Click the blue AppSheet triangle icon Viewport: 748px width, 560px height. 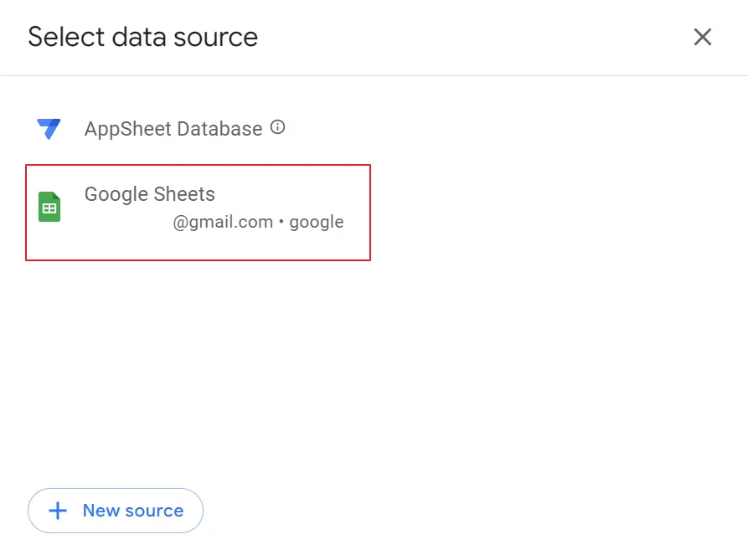pyautogui.click(x=49, y=129)
